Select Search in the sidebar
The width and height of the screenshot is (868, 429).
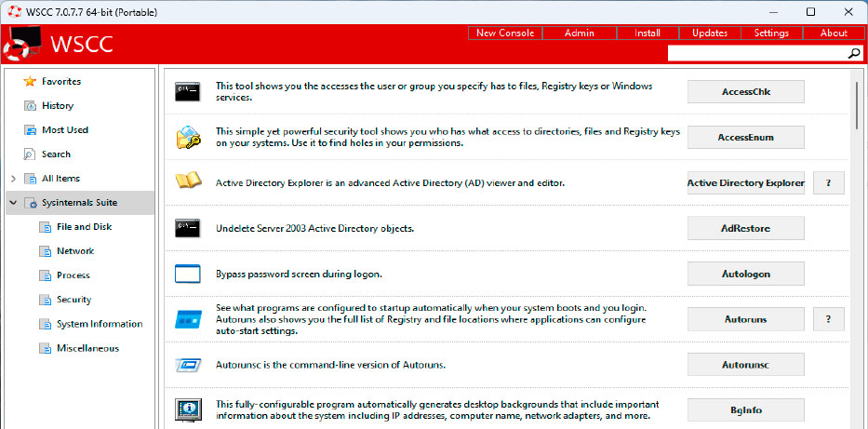(x=56, y=154)
